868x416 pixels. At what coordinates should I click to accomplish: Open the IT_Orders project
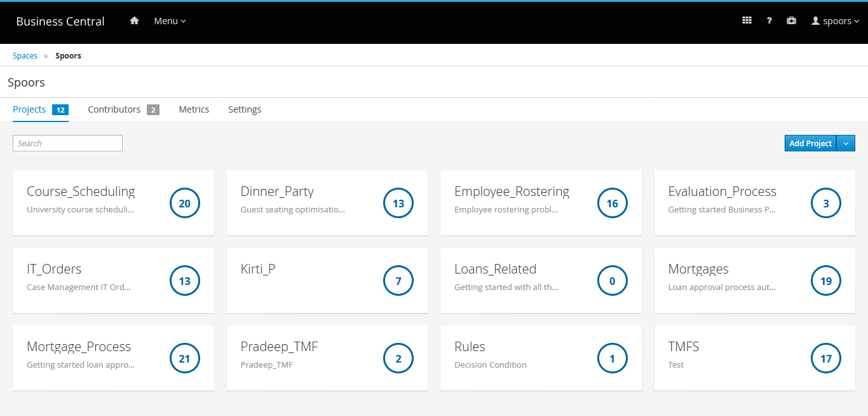point(54,270)
